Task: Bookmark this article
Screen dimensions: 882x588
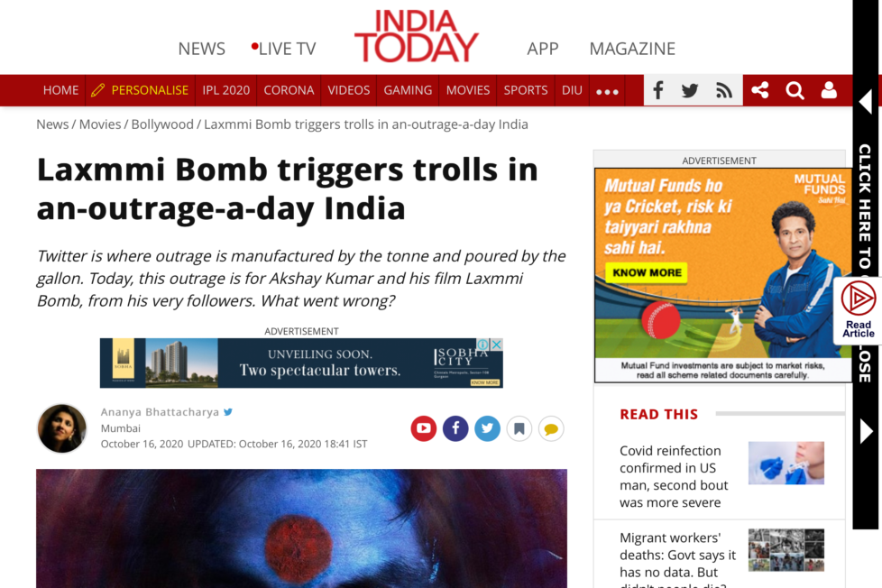Action: (519, 428)
